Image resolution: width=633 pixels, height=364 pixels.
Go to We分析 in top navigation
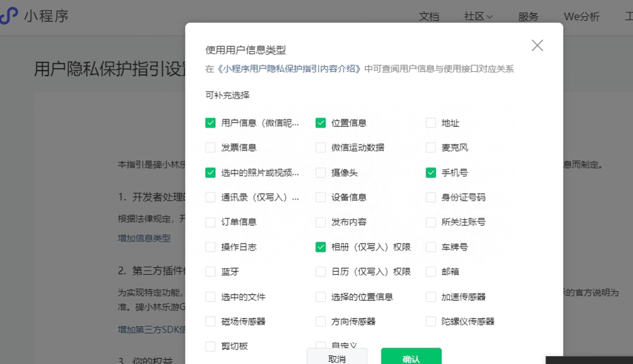click(x=581, y=16)
